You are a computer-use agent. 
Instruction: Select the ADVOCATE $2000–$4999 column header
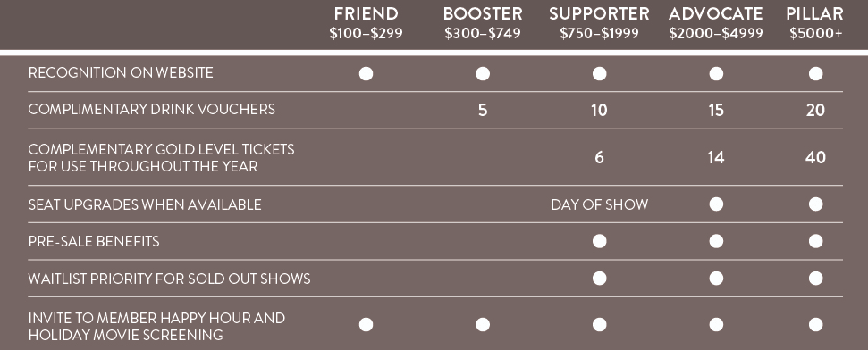716,22
